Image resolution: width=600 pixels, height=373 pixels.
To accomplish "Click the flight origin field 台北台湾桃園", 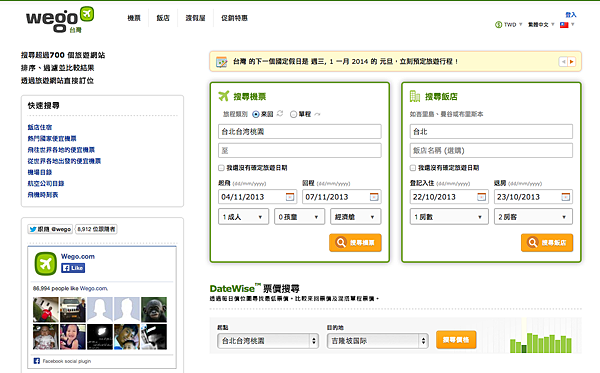I will click(x=300, y=132).
